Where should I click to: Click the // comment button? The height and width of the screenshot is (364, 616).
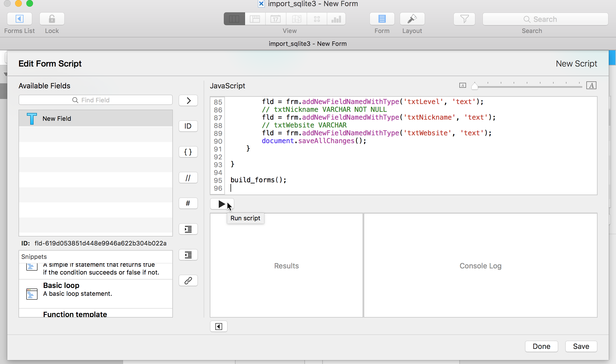(x=188, y=178)
